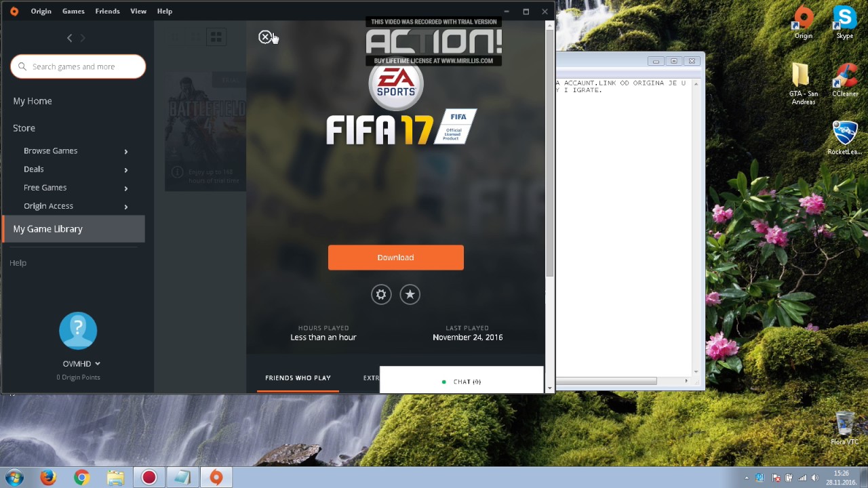Go back with navigation arrow

click(69, 38)
